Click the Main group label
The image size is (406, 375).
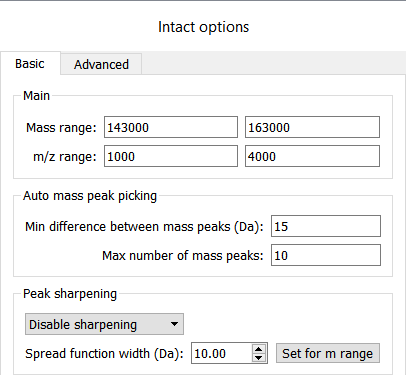pos(36,96)
